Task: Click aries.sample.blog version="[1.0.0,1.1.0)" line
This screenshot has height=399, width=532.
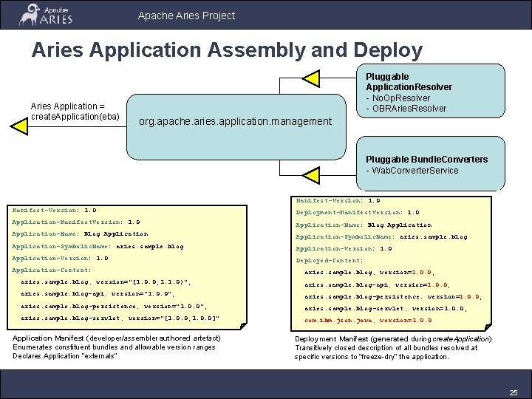Action: coord(106,282)
